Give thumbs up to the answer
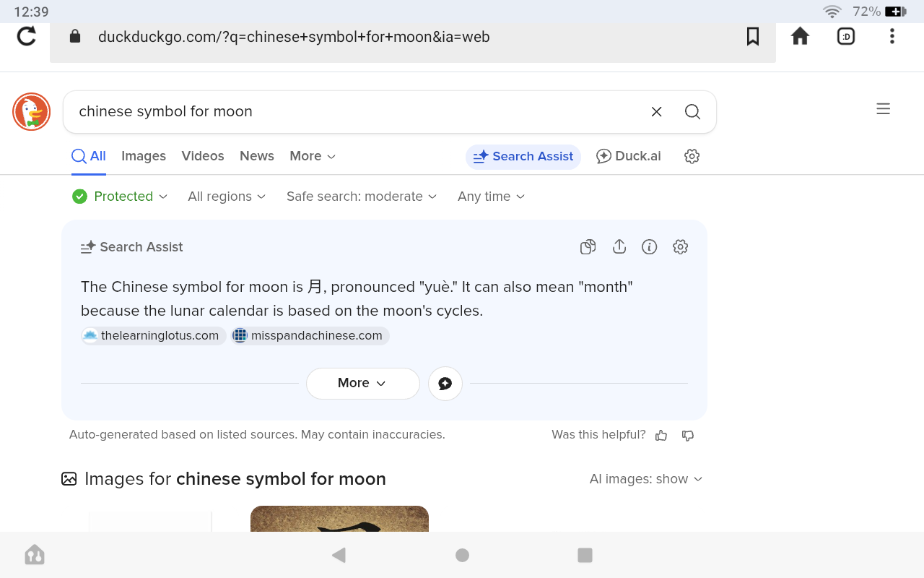924x578 pixels. 661,435
